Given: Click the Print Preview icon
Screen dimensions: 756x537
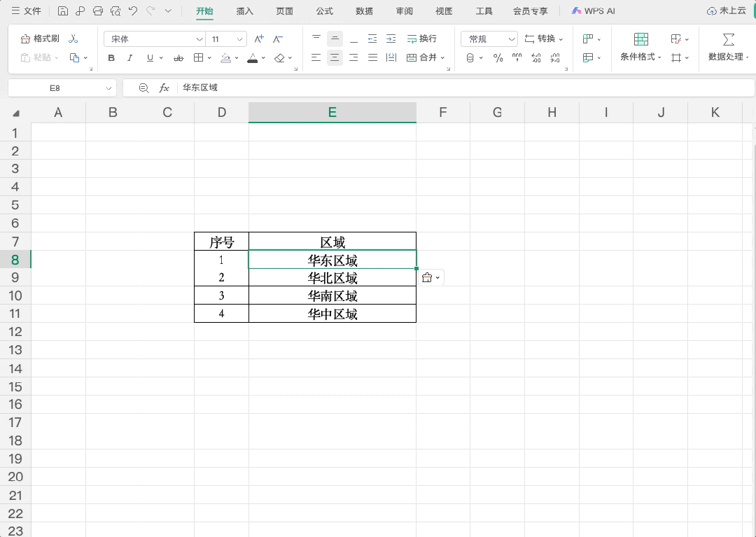Looking at the screenshot, I should [115, 11].
